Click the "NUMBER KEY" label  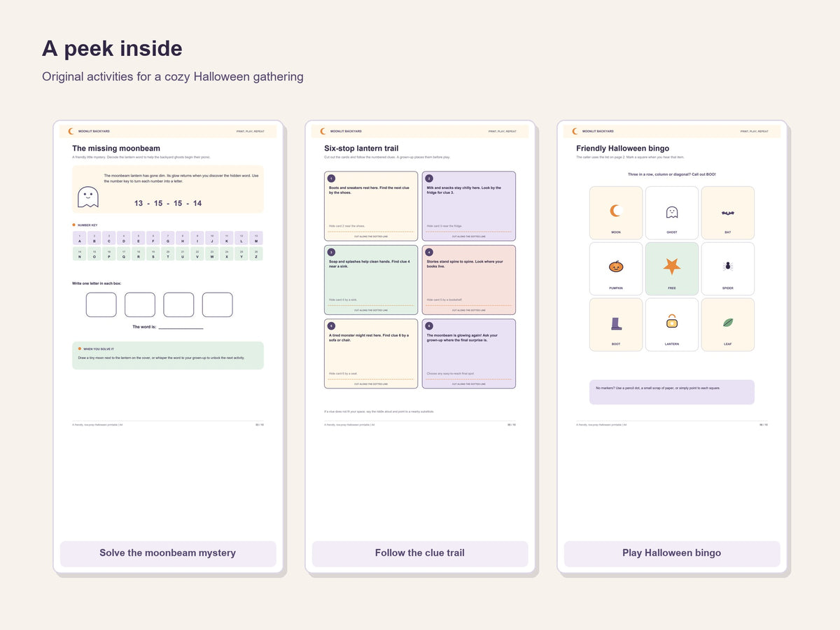pos(87,225)
